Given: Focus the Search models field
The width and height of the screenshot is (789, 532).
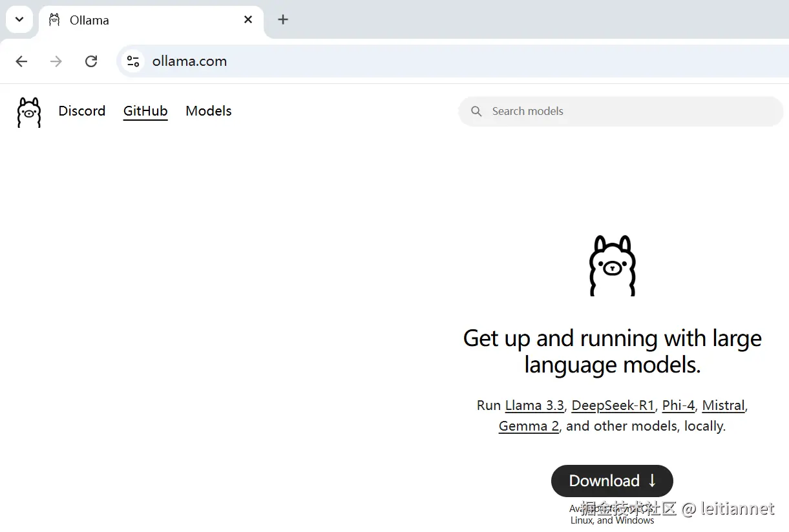Looking at the screenshot, I should [621, 111].
